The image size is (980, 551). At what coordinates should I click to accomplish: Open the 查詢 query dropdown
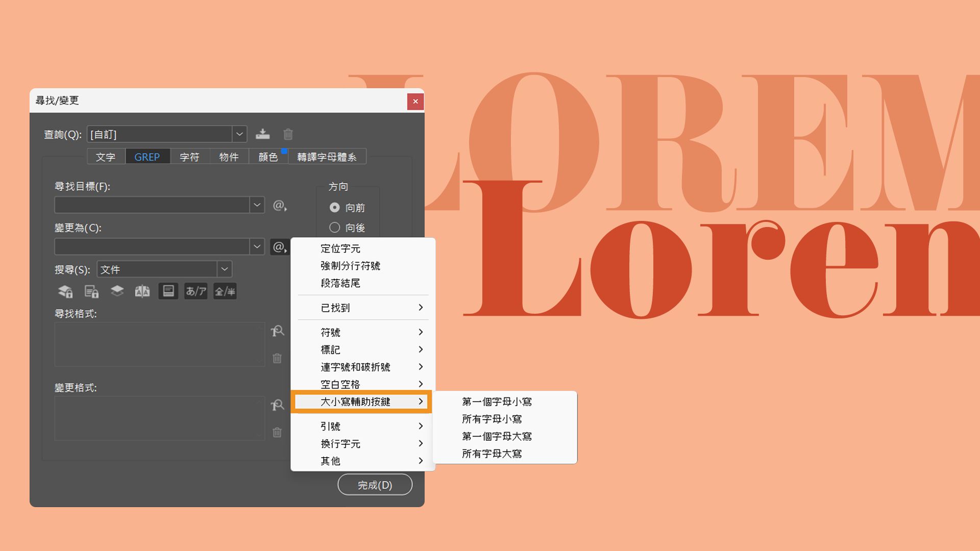[x=239, y=134]
